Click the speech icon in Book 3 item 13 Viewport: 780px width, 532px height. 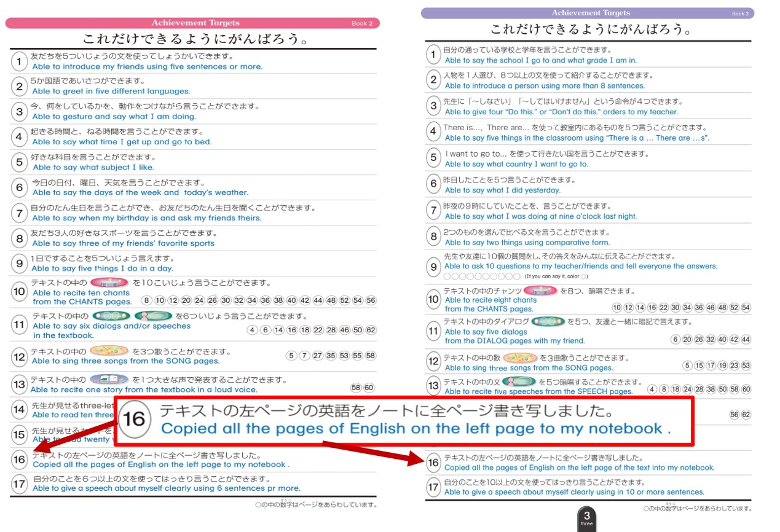[519, 381]
